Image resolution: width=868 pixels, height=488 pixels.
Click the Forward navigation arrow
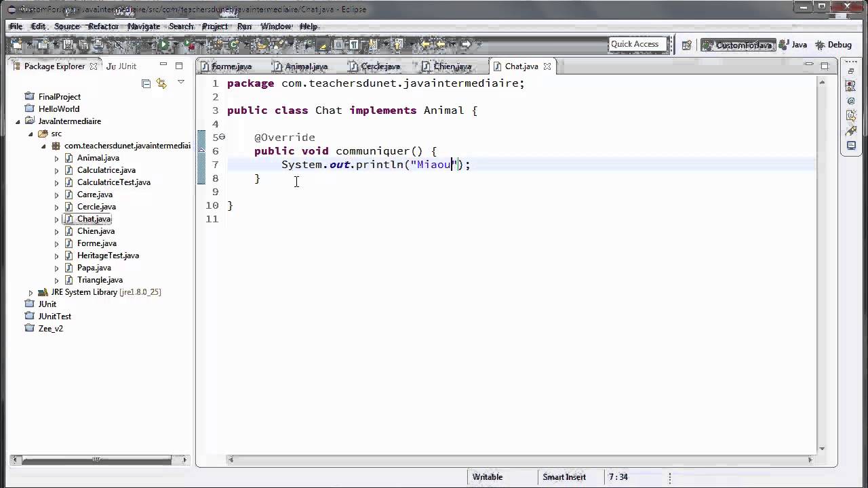click(466, 45)
